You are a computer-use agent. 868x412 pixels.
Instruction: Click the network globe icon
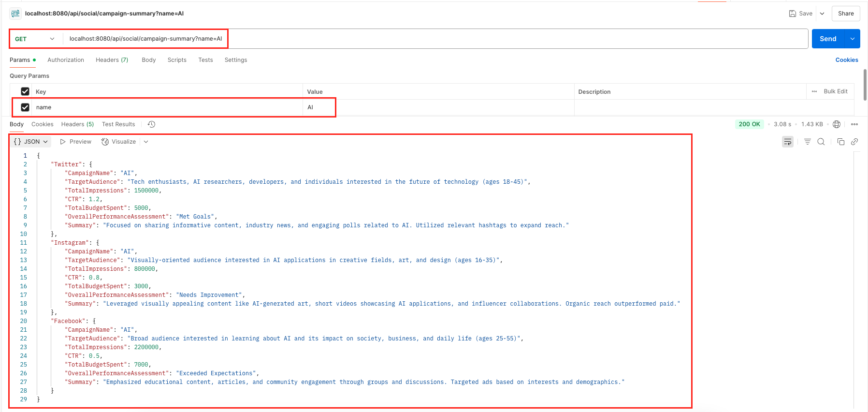point(837,124)
